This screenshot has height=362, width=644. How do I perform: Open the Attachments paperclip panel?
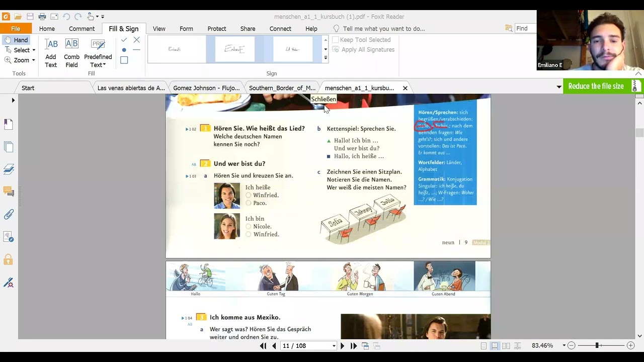(x=9, y=215)
